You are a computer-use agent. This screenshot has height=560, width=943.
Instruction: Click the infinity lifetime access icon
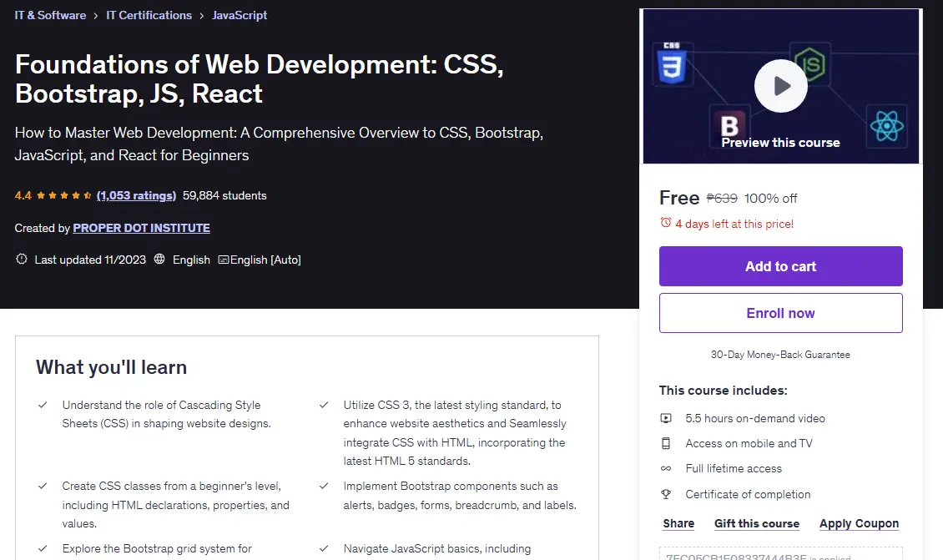(666, 468)
